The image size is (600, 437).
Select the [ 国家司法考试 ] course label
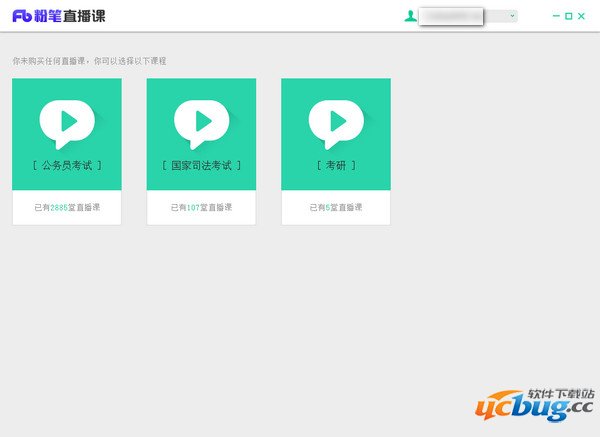[202, 165]
